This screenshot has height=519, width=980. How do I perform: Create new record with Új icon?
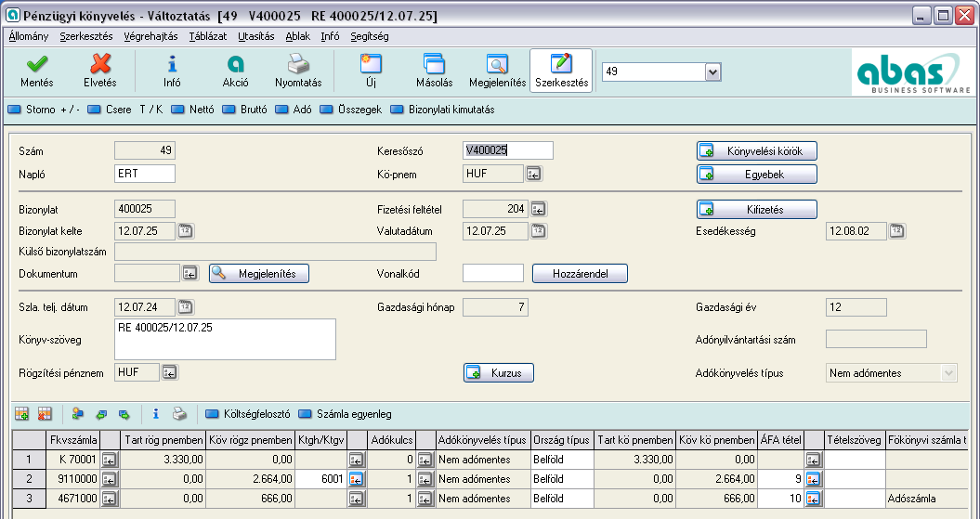point(371,64)
